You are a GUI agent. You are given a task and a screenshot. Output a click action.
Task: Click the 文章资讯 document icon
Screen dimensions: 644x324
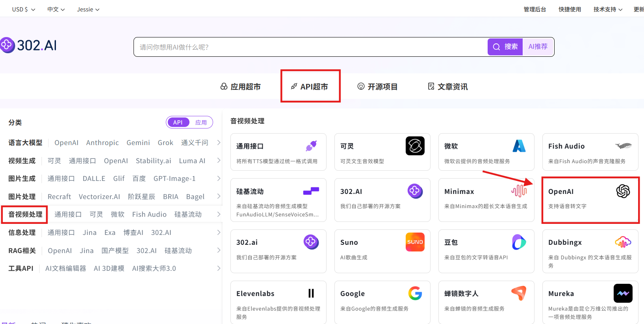coord(431,86)
